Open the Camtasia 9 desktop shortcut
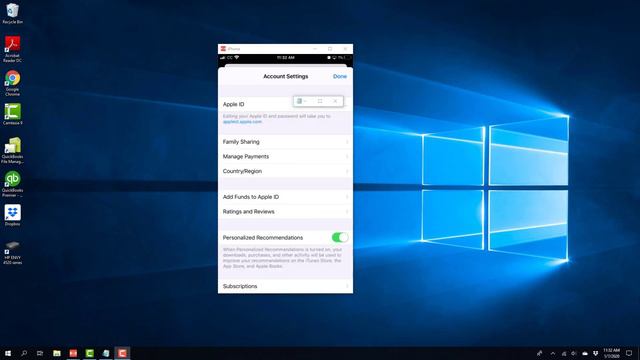The height and width of the screenshot is (360, 640). (12, 114)
